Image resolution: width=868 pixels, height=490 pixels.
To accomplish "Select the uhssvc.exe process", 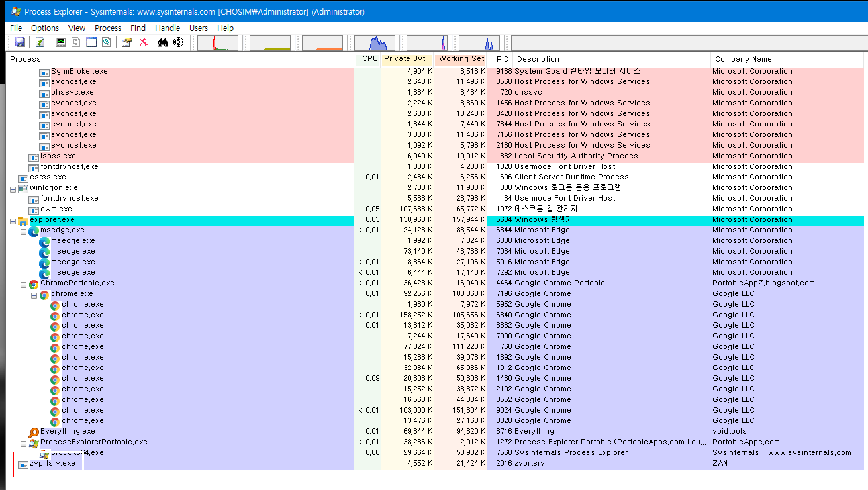I will click(x=72, y=93).
